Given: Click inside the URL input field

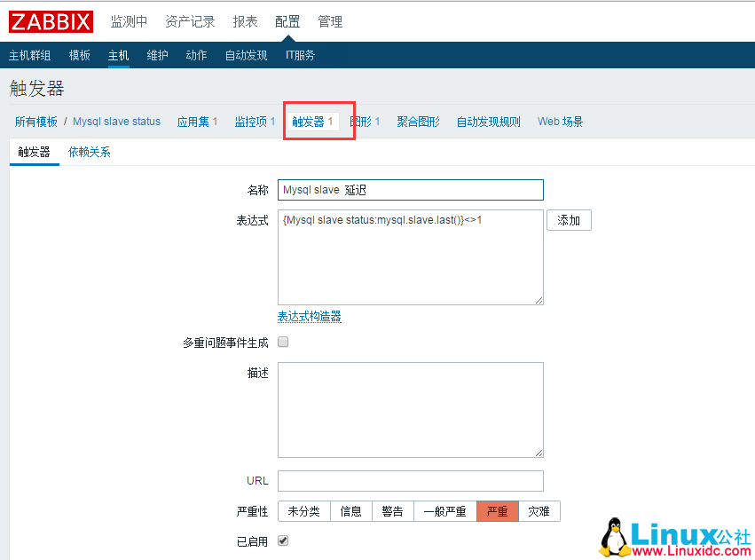Looking at the screenshot, I should click(x=410, y=480).
